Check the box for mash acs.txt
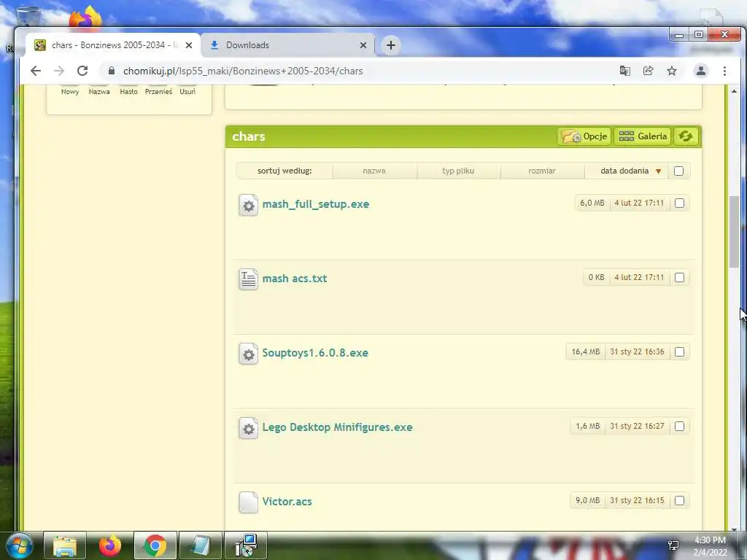 click(679, 277)
